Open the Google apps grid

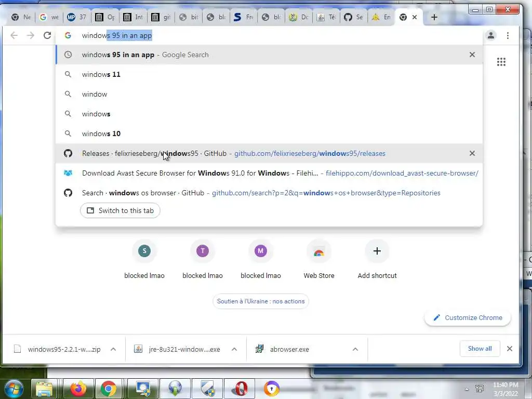tap(501, 62)
